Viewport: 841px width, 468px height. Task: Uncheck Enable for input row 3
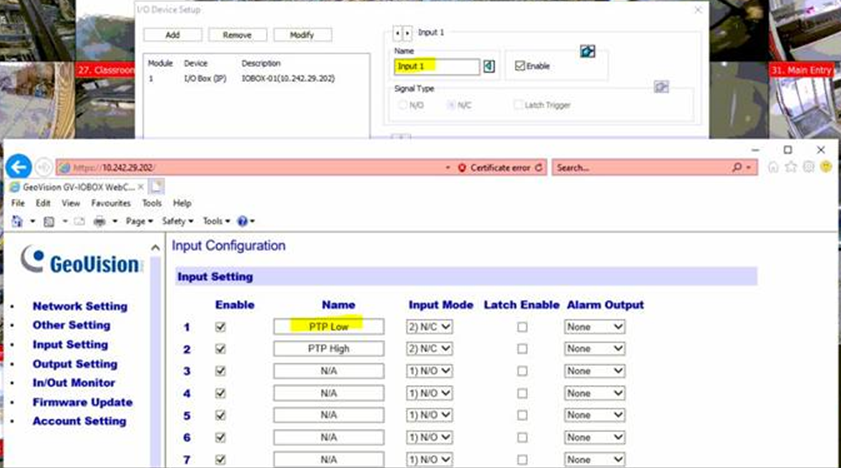pyautogui.click(x=220, y=371)
